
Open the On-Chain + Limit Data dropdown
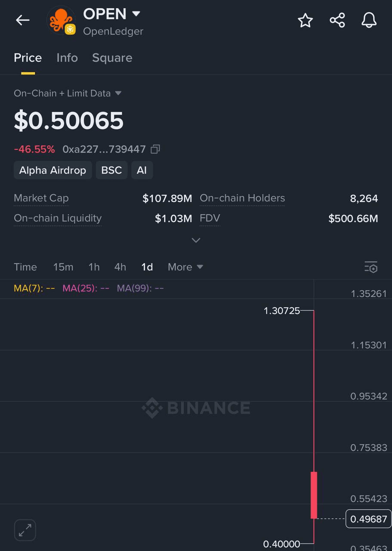click(68, 93)
